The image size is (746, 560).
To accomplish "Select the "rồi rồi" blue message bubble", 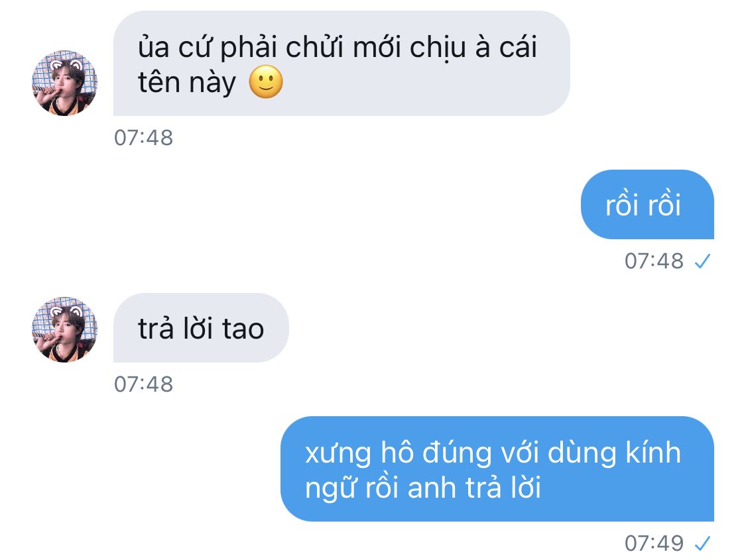I will [647, 204].
